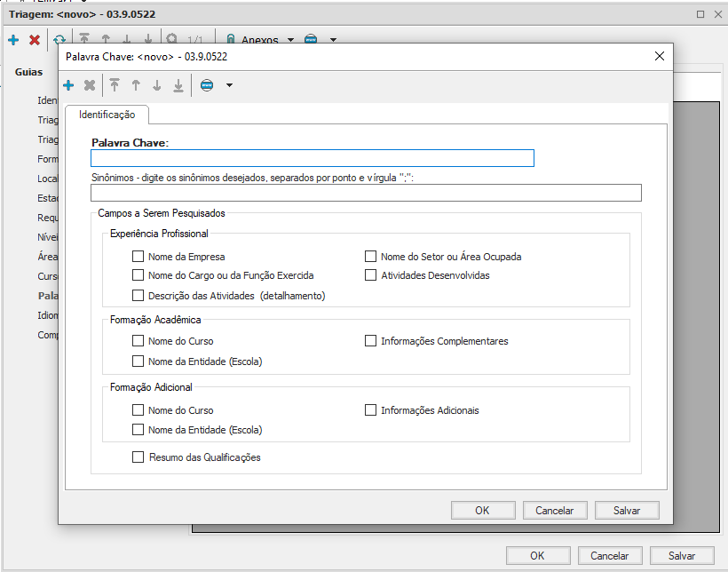Open dropdown arrow beside dialog globe icon
This screenshot has height=572, width=728.
pyautogui.click(x=229, y=85)
